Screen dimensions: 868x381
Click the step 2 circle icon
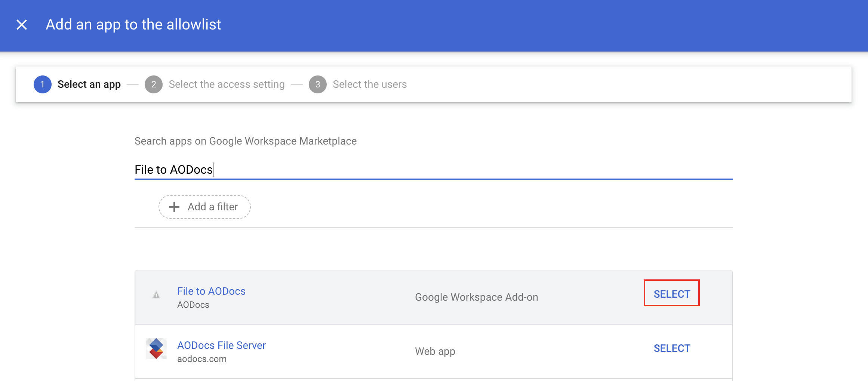(x=154, y=84)
